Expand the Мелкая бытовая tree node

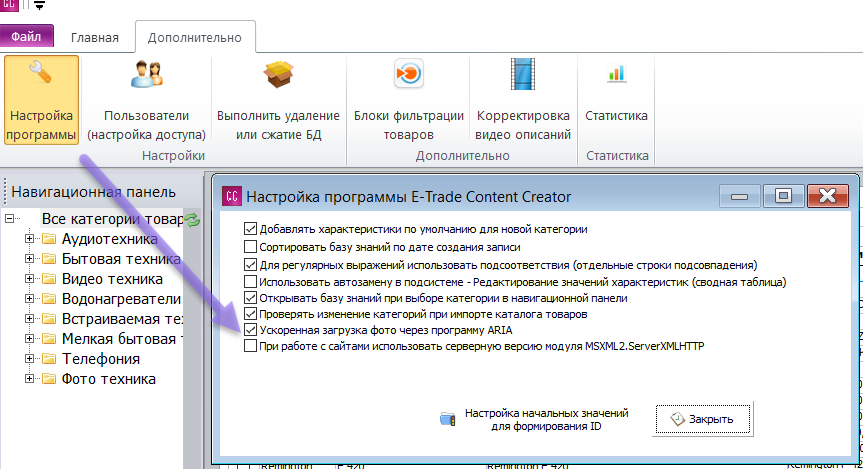tap(29, 339)
